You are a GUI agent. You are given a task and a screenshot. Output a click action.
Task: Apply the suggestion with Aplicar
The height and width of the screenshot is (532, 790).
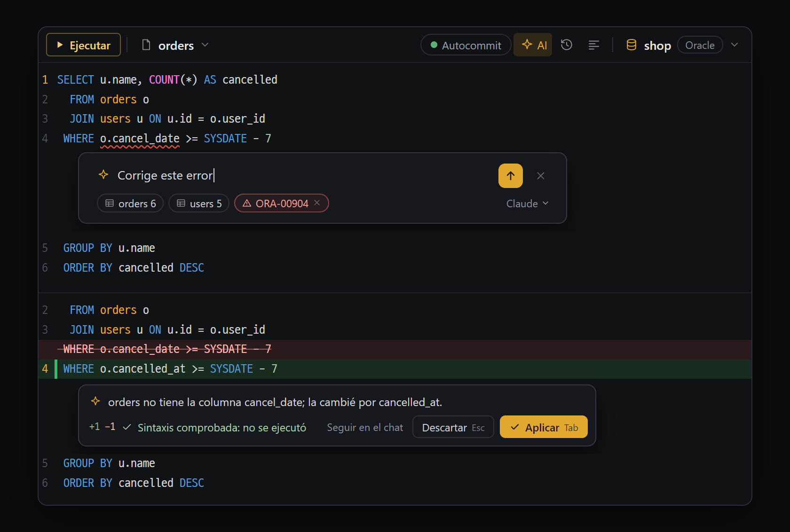point(544,427)
